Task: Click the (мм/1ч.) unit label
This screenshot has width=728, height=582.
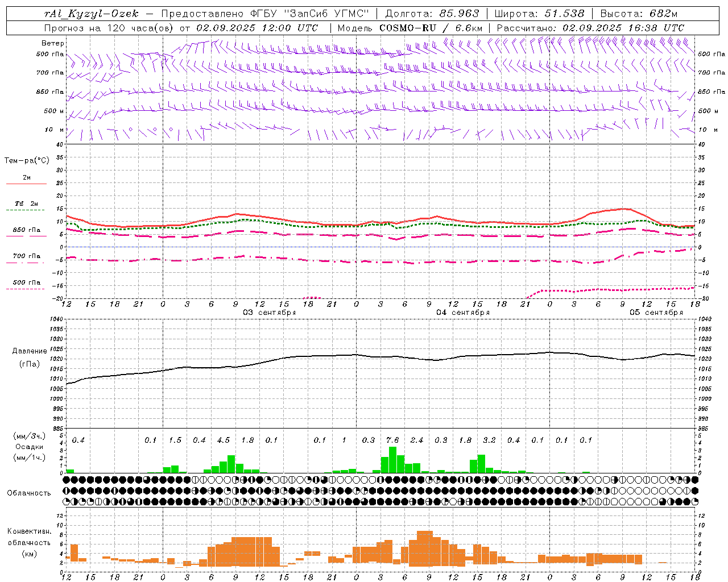Action: tap(30, 458)
